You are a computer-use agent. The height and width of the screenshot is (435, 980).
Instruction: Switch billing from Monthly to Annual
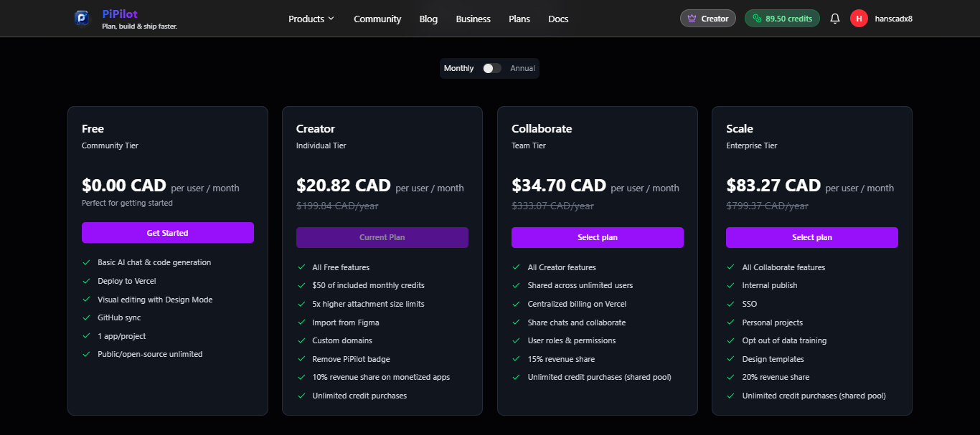pos(491,67)
